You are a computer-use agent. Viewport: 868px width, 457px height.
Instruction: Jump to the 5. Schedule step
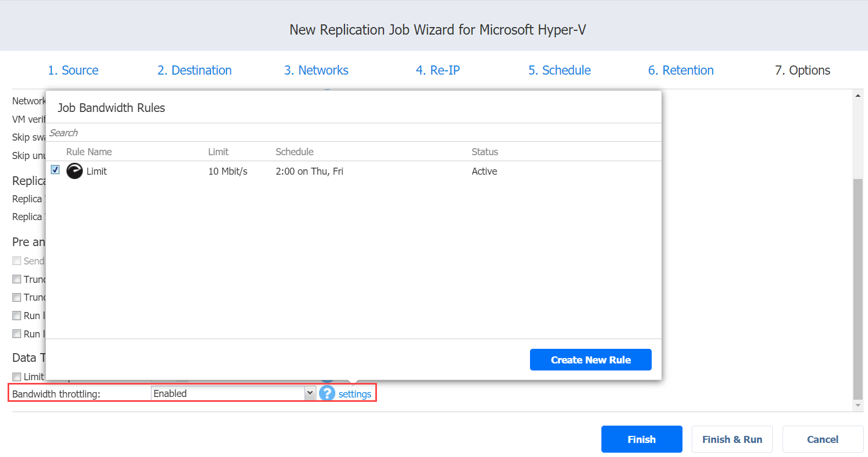(559, 70)
